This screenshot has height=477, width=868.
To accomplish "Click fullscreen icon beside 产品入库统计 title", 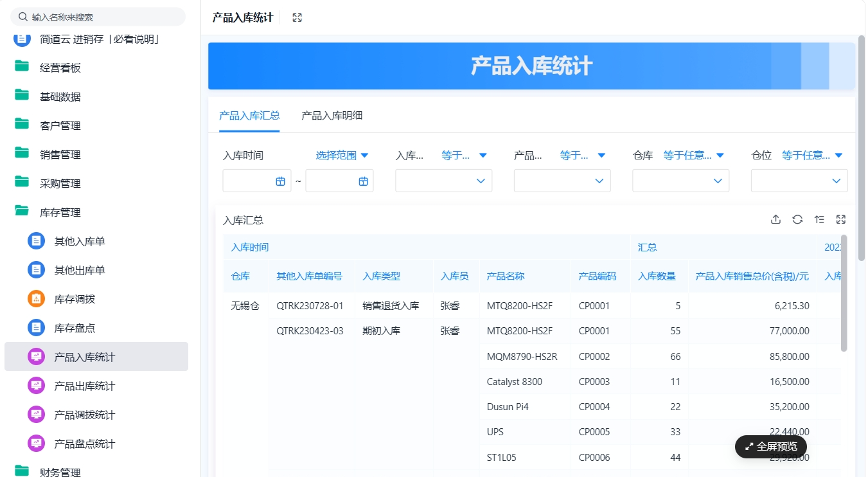I will [x=297, y=17].
